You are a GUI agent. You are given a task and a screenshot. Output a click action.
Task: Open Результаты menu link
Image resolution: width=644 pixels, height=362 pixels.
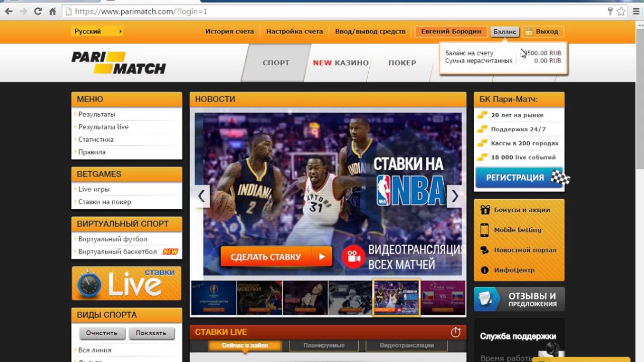(x=97, y=114)
